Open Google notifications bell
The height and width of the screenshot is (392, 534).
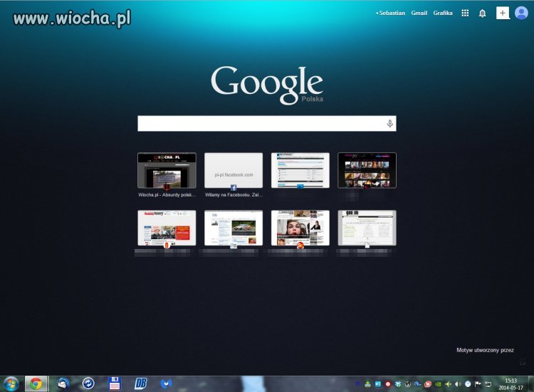pyautogui.click(x=482, y=14)
